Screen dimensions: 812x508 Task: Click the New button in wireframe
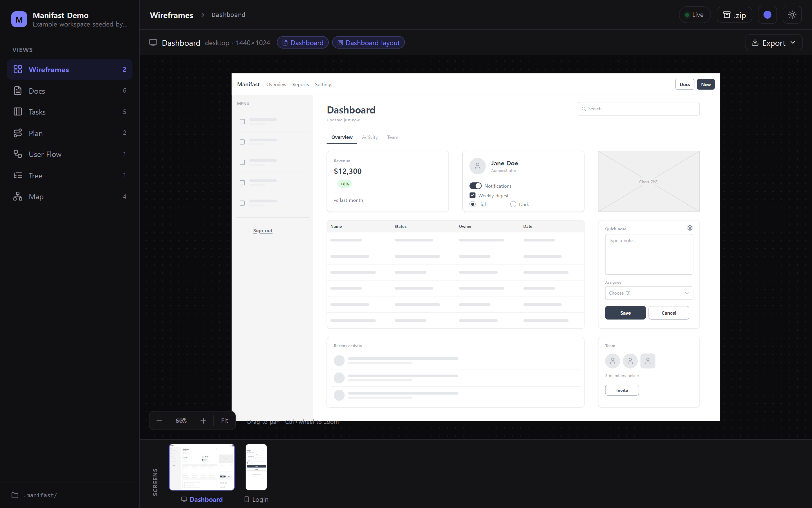pyautogui.click(x=706, y=84)
